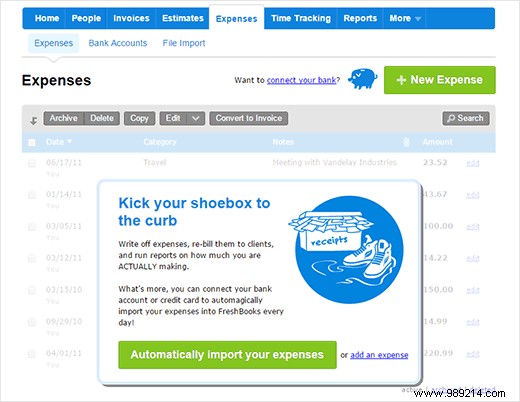Switch to the Invoices tab
The width and height of the screenshot is (520, 402).
pos(131,18)
